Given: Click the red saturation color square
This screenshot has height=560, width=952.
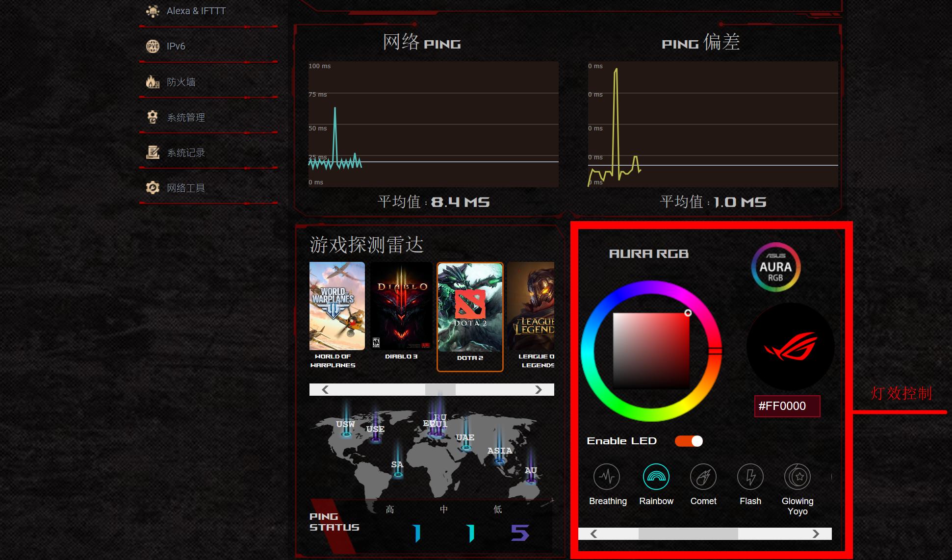Looking at the screenshot, I should point(651,351).
